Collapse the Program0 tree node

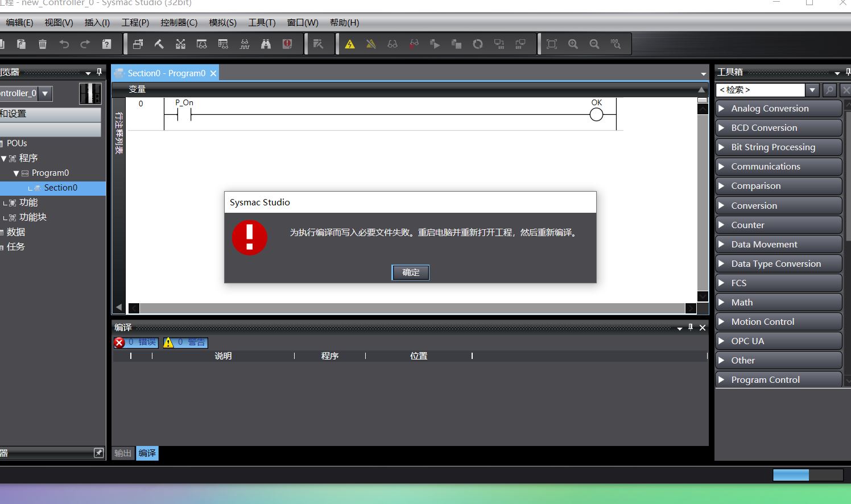pyautogui.click(x=16, y=173)
